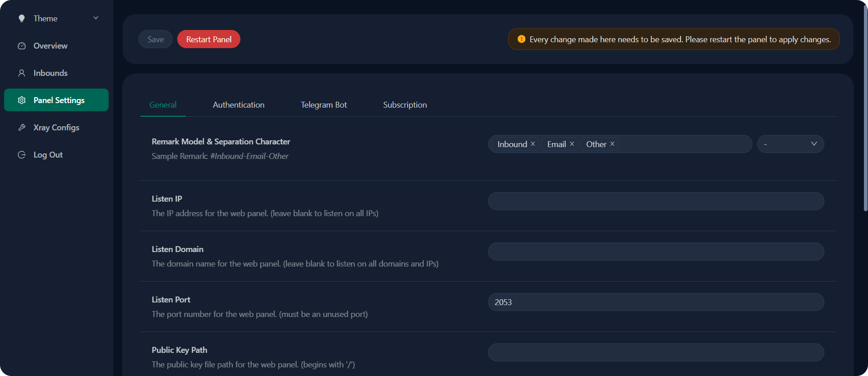The width and height of the screenshot is (868, 376).
Task: Open the remark model tag selector
Action: tap(684, 144)
